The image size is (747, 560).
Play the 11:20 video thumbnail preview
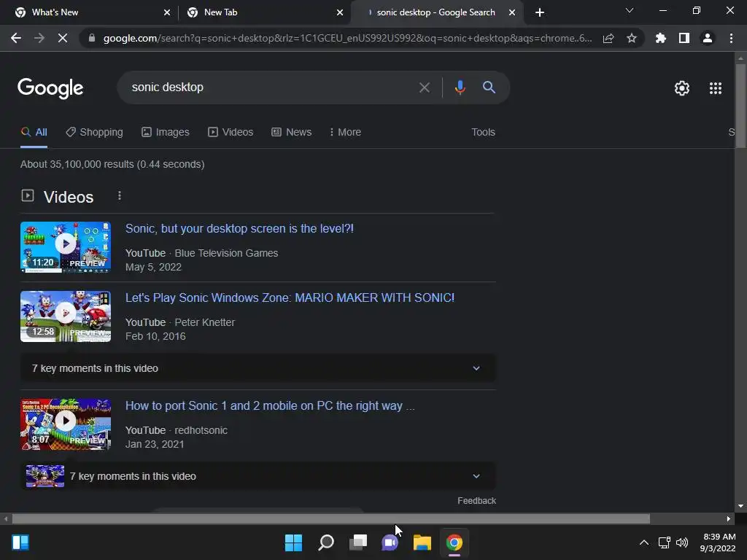coord(66,247)
